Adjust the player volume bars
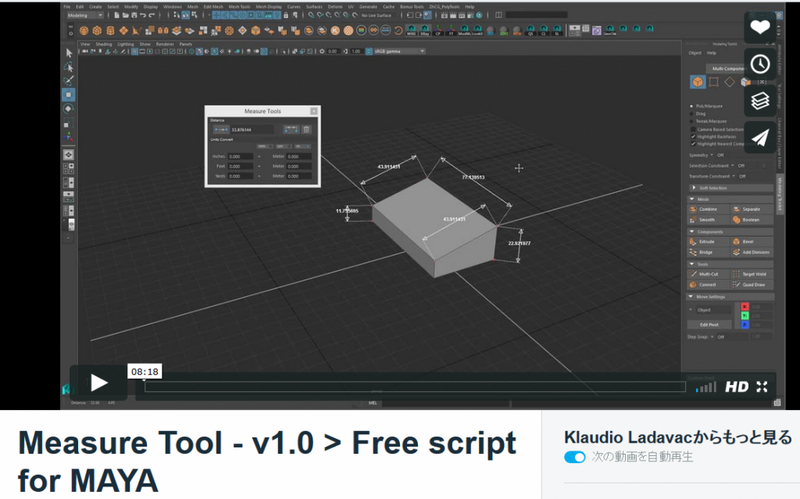 [706, 388]
